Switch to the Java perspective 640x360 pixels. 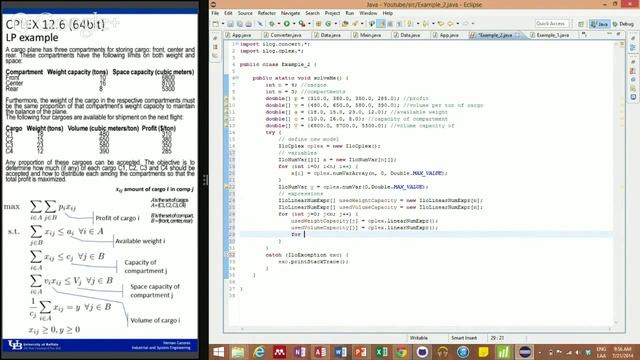click(x=599, y=24)
